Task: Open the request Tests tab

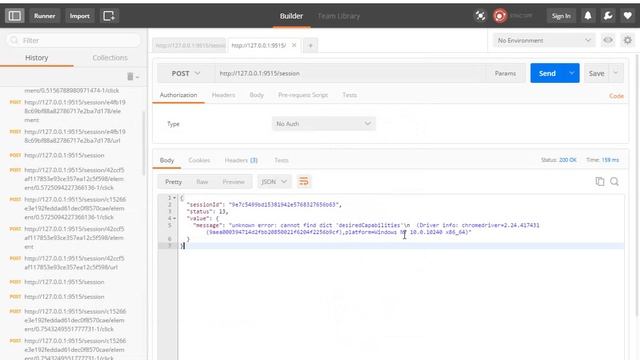Action: tap(350, 95)
